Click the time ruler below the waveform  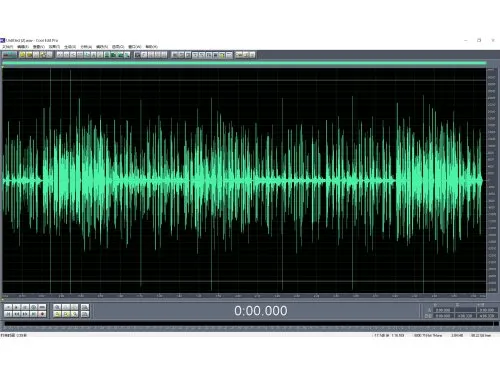pos(244,296)
